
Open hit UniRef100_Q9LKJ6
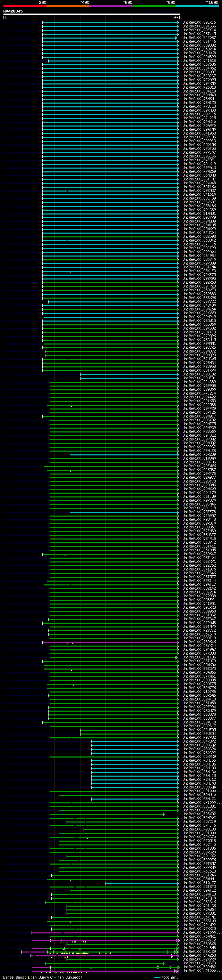click(199, 23)
